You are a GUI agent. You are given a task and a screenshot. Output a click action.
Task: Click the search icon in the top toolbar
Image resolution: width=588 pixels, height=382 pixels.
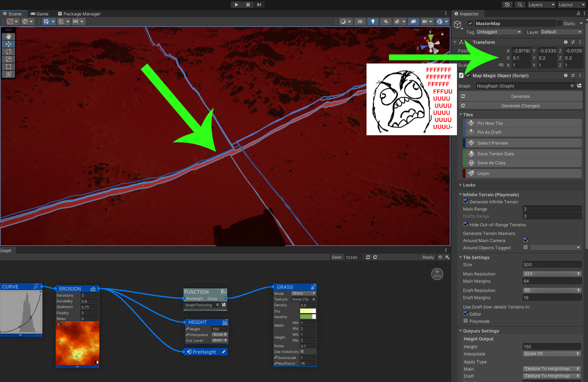(520, 5)
